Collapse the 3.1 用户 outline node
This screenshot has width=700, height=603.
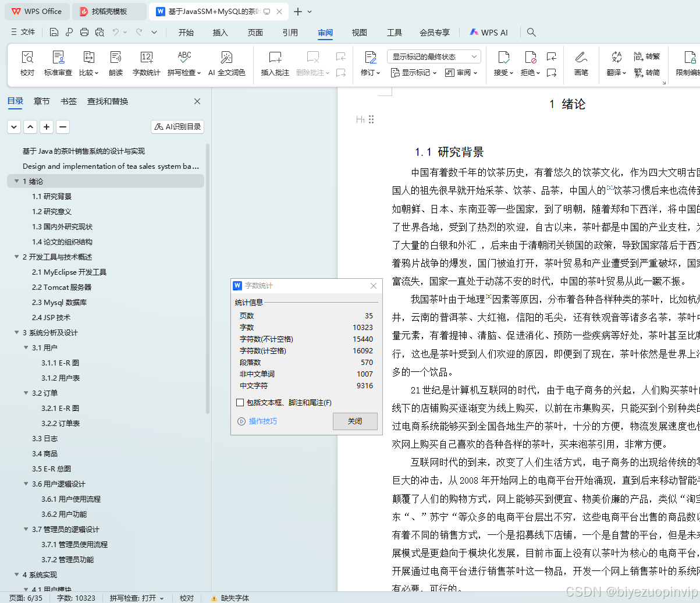[26, 347]
